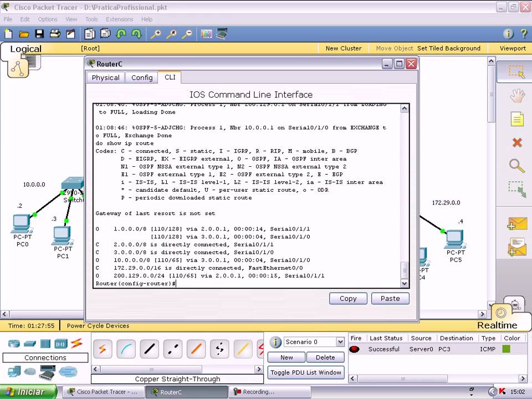This screenshot has height=399, width=532.
Task: Click Power Cycle Devices
Action: point(98,326)
